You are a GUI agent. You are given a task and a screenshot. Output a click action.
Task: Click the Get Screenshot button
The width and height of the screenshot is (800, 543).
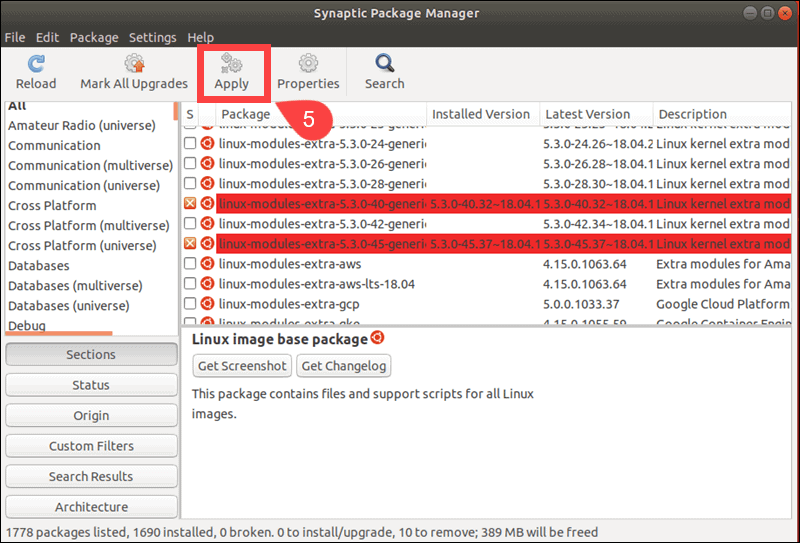coord(242,366)
